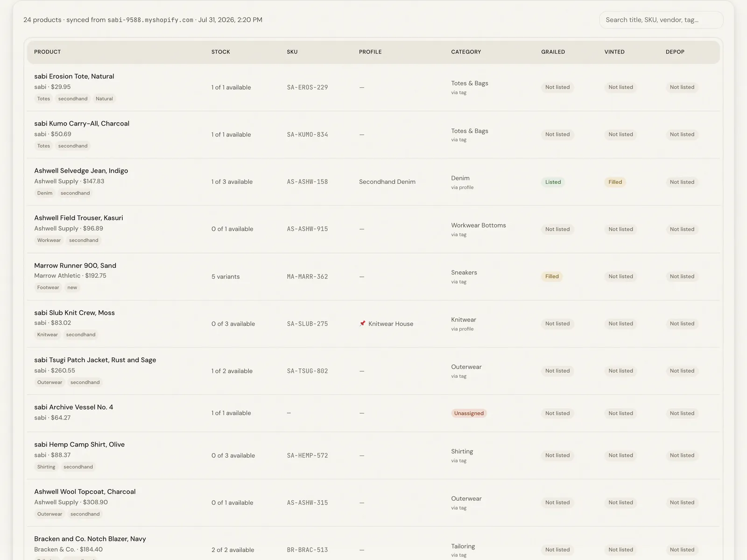747x560 pixels.
Task: Open Marrow Runner 900, Sand product
Action: click(x=75, y=265)
